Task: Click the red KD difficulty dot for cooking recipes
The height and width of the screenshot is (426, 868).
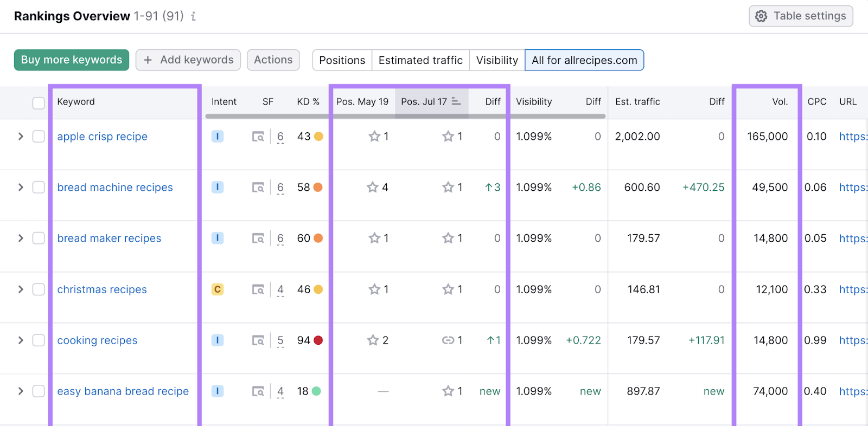Action: click(318, 340)
